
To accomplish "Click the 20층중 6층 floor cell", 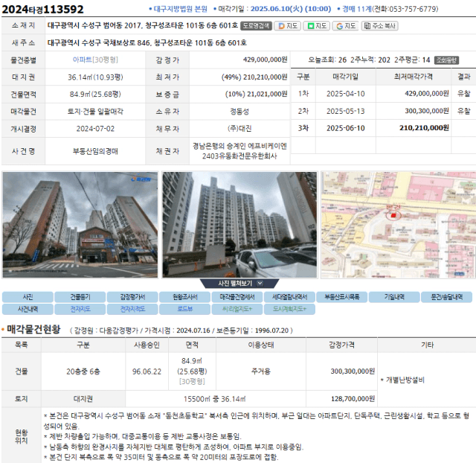I will 83,371.
